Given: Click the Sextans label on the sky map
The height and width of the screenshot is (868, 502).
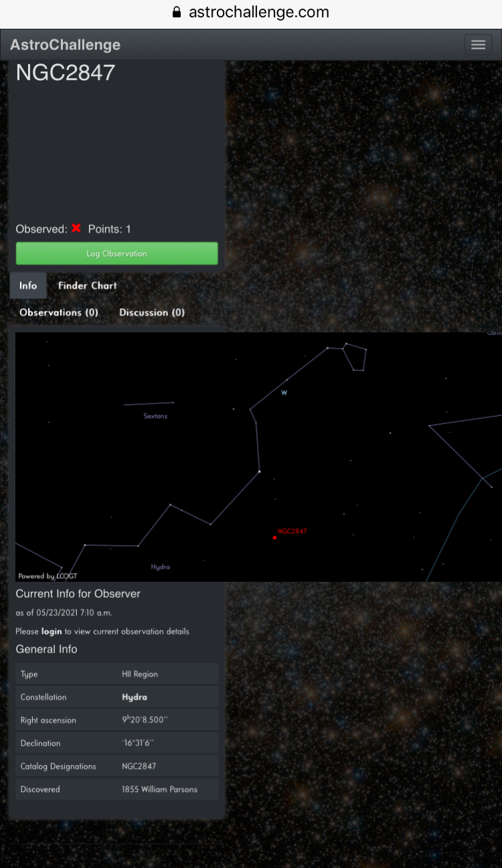Looking at the screenshot, I should coord(155,416).
